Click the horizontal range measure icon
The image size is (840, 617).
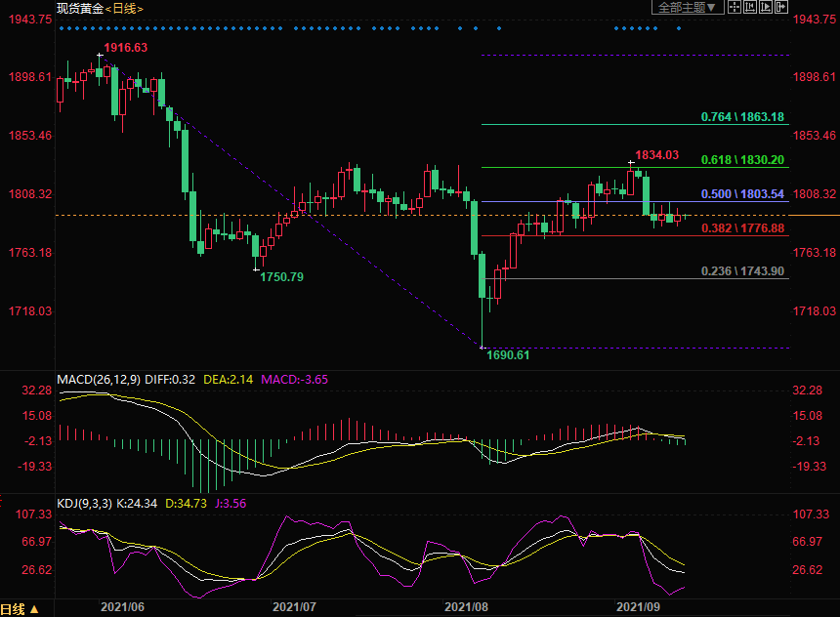point(749,7)
